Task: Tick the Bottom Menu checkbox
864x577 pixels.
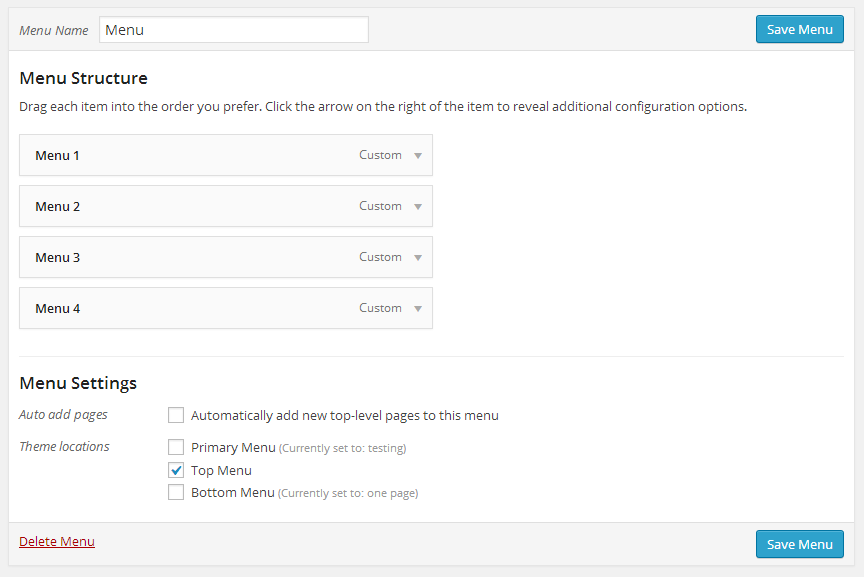Action: pos(176,492)
